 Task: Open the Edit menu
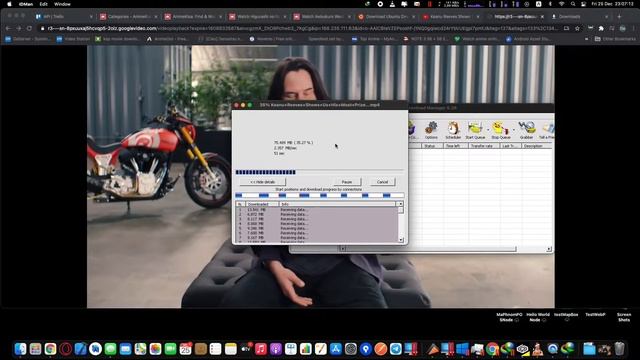point(44,4)
